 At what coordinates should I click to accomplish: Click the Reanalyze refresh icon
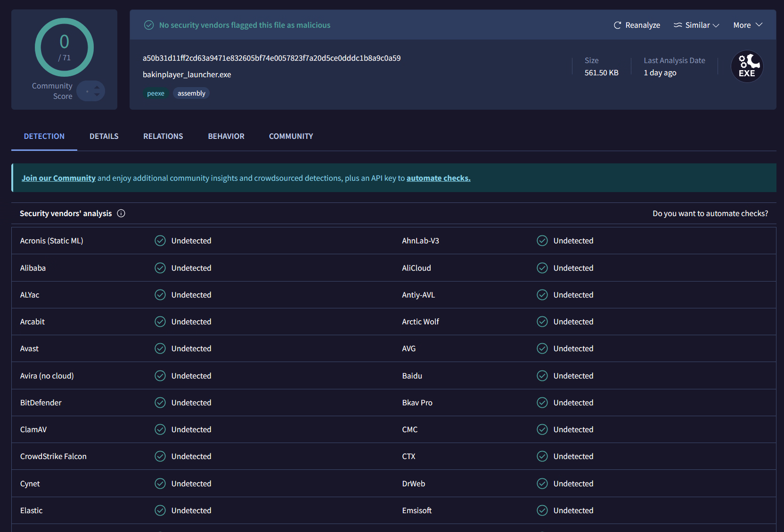pyautogui.click(x=617, y=25)
